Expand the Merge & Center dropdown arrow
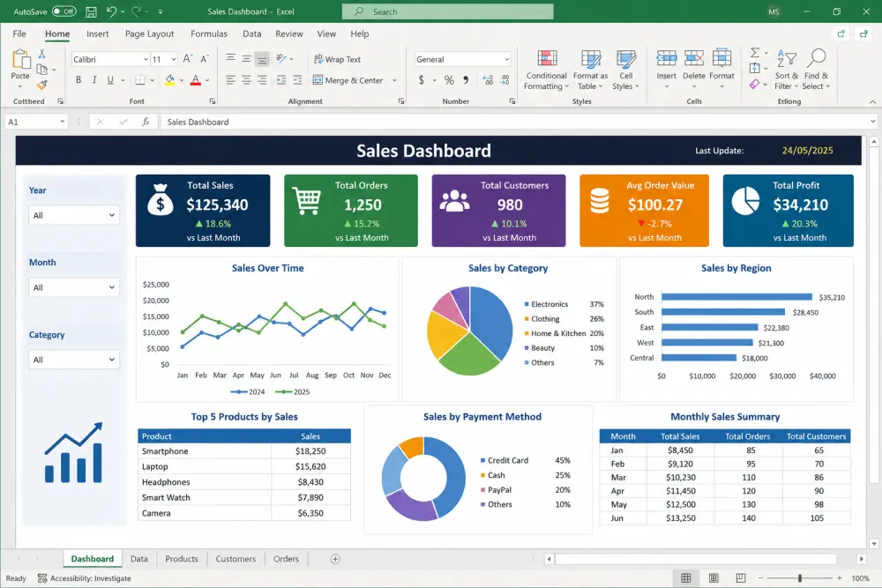This screenshot has height=588, width=882. [x=394, y=80]
